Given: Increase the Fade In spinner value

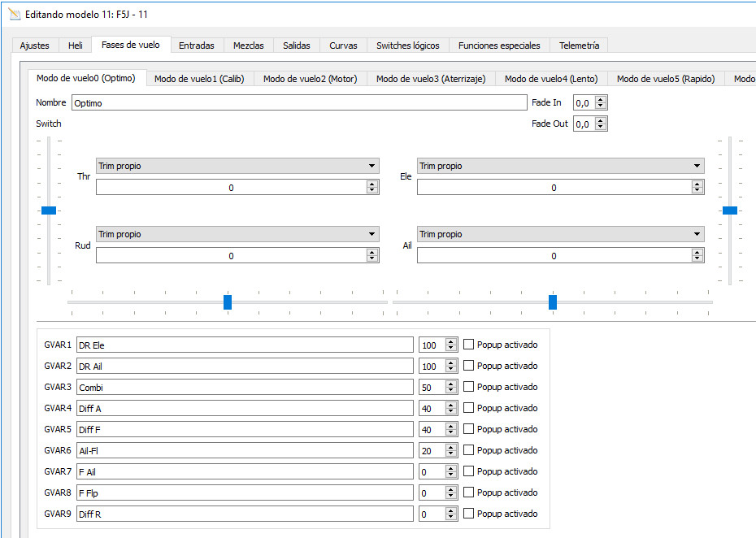Looking at the screenshot, I should 601,100.
